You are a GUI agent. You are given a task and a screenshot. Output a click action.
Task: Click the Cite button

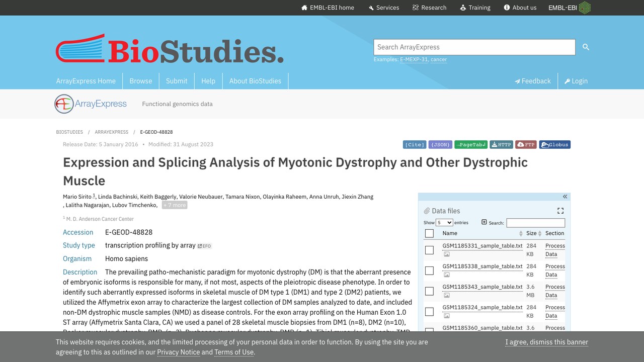point(415,145)
